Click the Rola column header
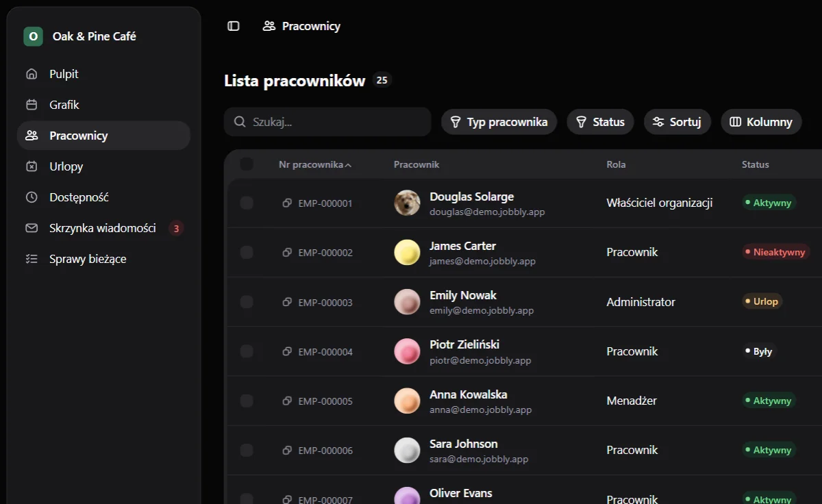 point(616,164)
